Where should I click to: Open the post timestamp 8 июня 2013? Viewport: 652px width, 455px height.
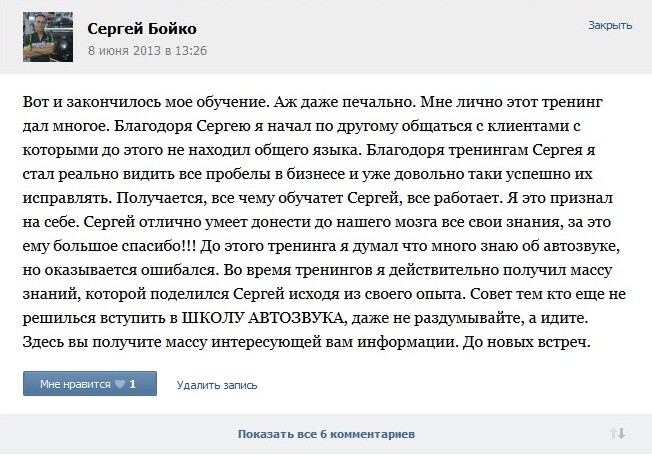pos(147,51)
